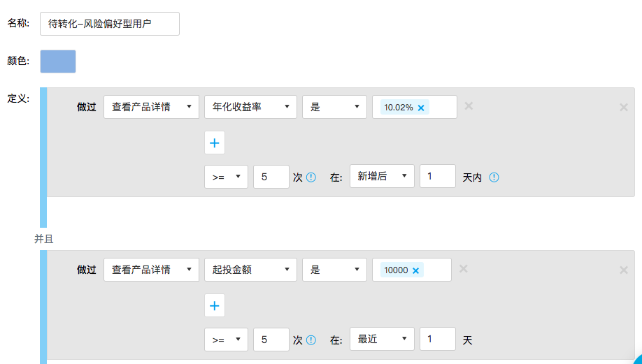This screenshot has width=642, height=364.
Task: Show info tip after 天内
Action: coord(494,177)
